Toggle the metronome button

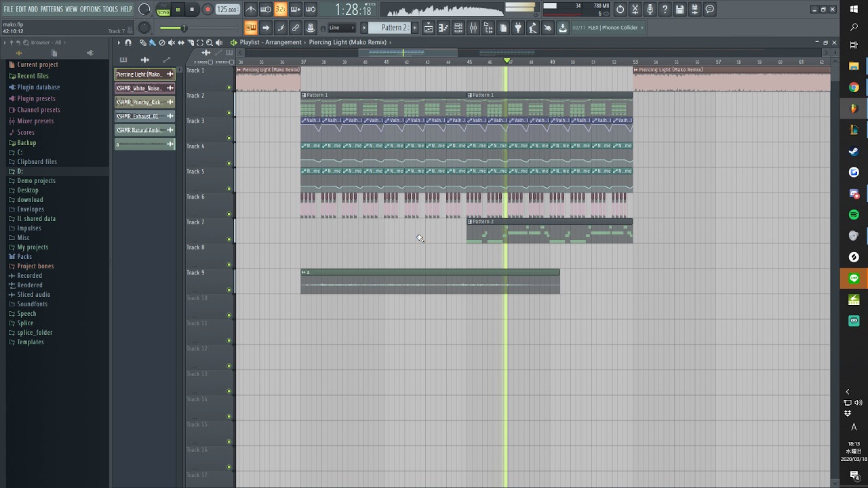[251, 9]
